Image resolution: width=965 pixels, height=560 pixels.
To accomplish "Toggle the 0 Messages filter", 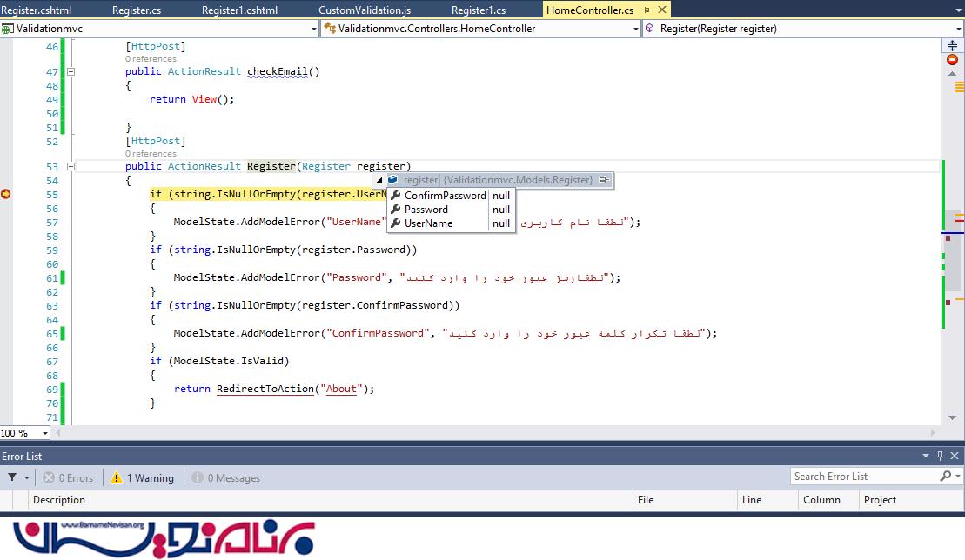I will point(225,477).
